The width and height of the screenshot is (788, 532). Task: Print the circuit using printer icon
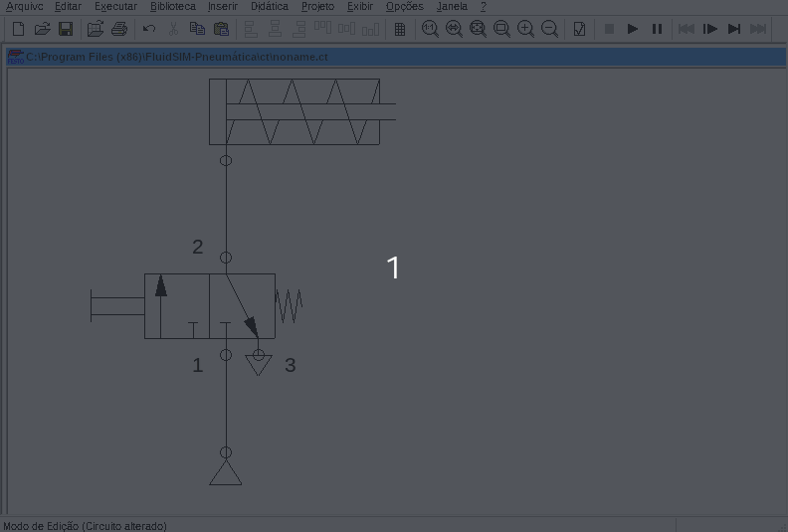coord(119,29)
